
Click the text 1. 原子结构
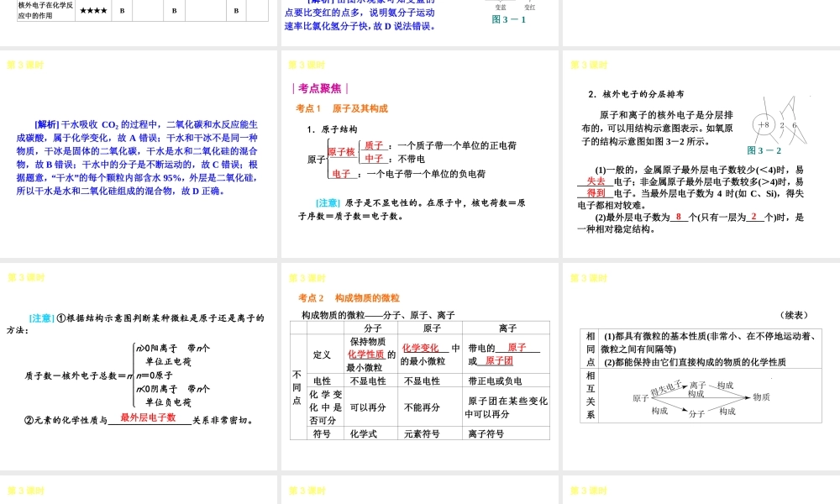point(332,129)
